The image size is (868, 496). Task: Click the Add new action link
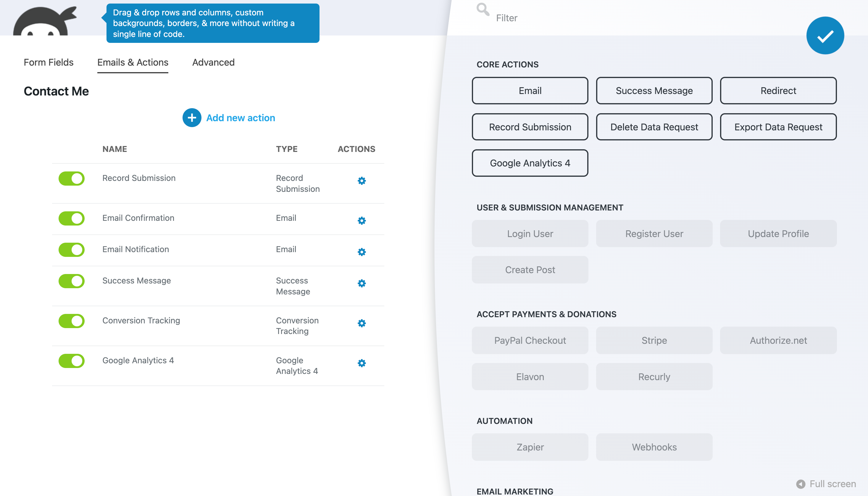(x=241, y=118)
